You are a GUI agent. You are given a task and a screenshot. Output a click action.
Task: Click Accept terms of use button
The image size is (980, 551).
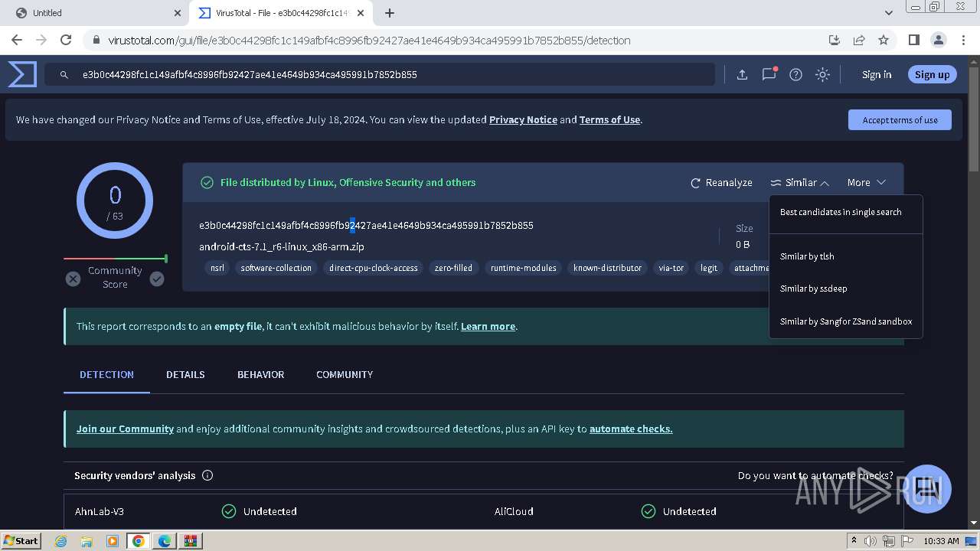900,120
